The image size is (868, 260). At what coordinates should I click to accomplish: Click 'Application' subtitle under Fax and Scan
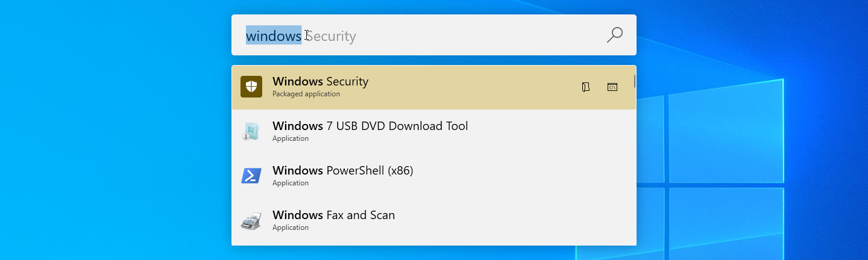(291, 227)
